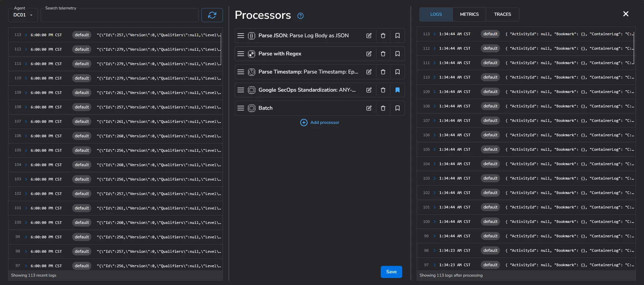
Task: Expand processed log row 98 on right
Action: coord(434,250)
